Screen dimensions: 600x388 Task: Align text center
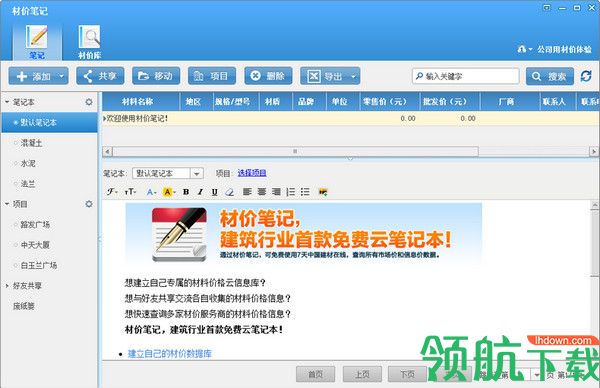[262, 192]
